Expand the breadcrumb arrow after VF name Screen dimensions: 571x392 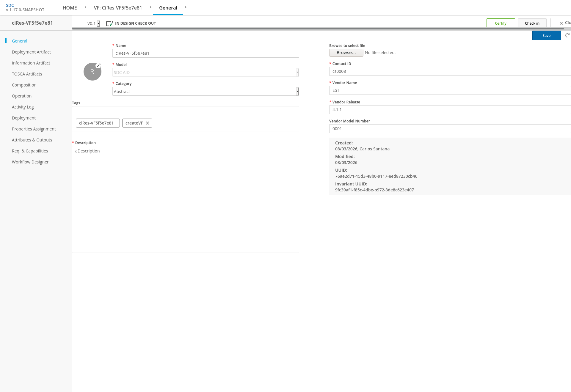point(150,7)
